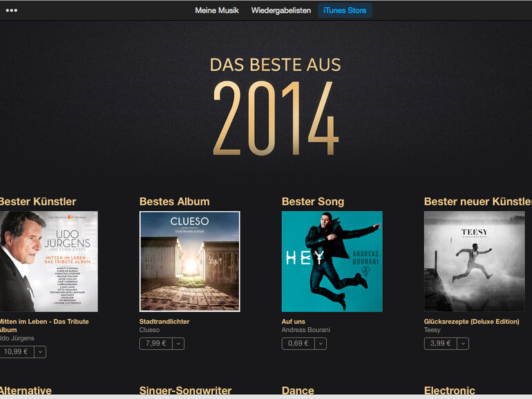
Task: Click the Auf uns song title
Action: [x=293, y=322]
